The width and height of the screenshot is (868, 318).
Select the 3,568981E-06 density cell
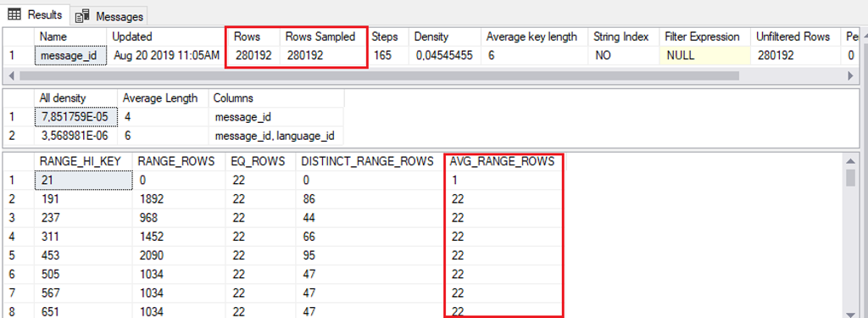(x=75, y=135)
